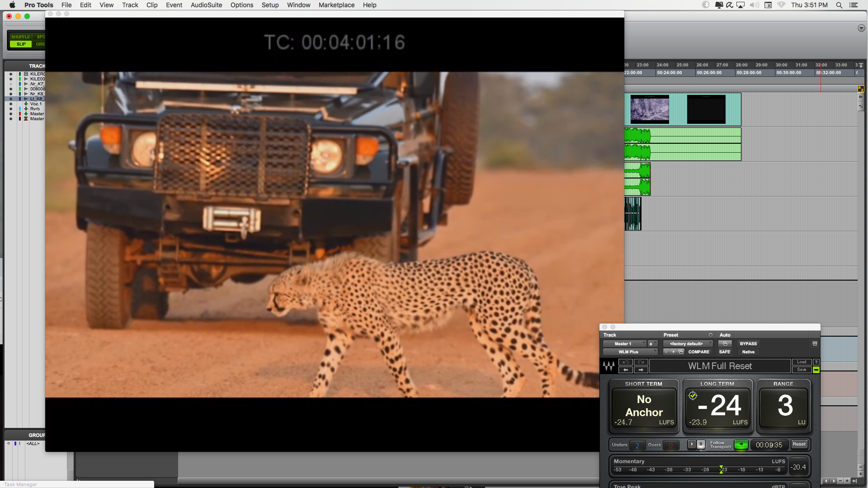Click the preset copy settings icon next to plus
The height and width of the screenshot is (488, 868).
click(681, 352)
